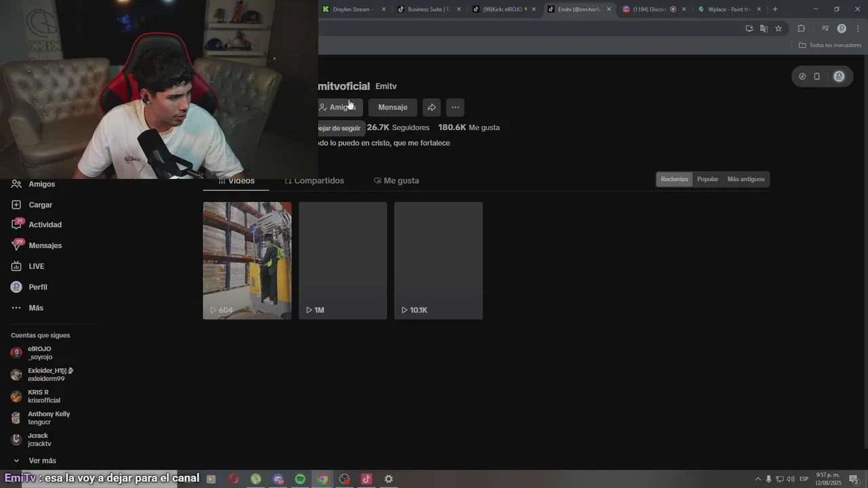This screenshot has width=868, height=488.
Task: Open Opera icon in the taskbar
Action: coord(233,479)
